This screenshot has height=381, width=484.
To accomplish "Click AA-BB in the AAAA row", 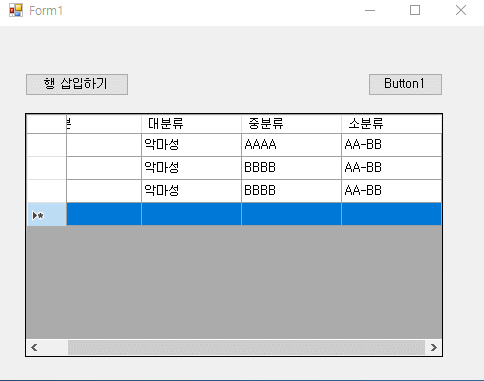I will tap(391, 145).
